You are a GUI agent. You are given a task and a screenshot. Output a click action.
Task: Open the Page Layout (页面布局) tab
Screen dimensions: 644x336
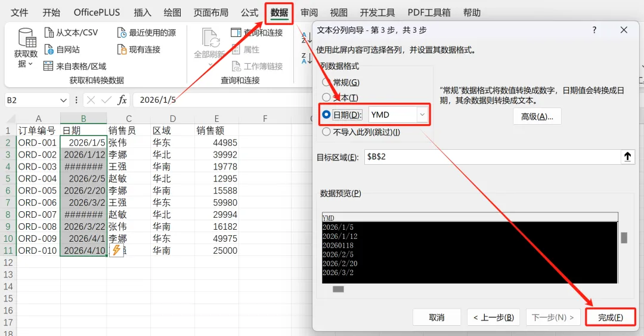[x=211, y=13]
